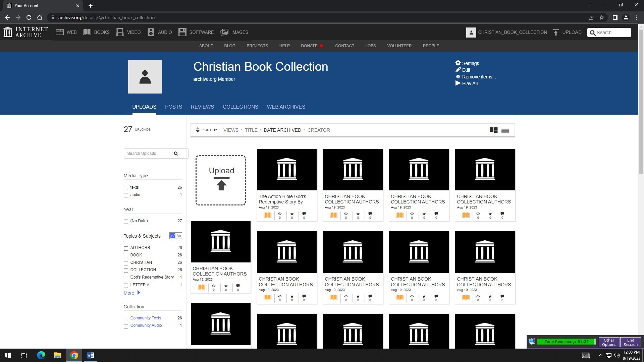Open Microsoft Edge from taskbar
Screen dimensions: 644x362
pos(41,355)
